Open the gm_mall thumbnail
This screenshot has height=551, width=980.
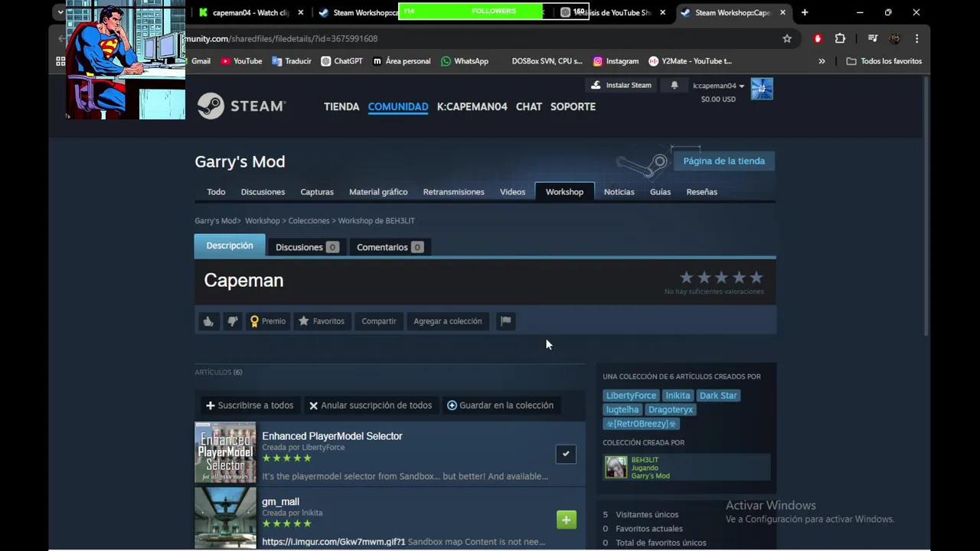225,518
